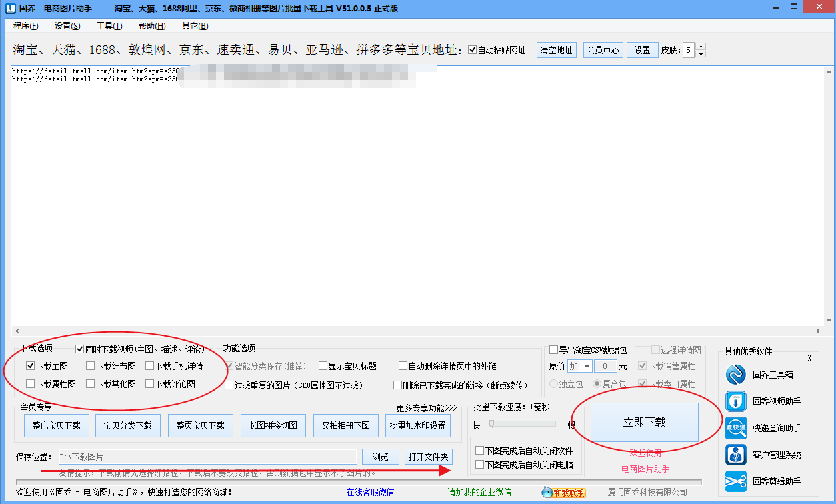
Task: Open the 帮助(H) menu
Action: click(x=152, y=26)
